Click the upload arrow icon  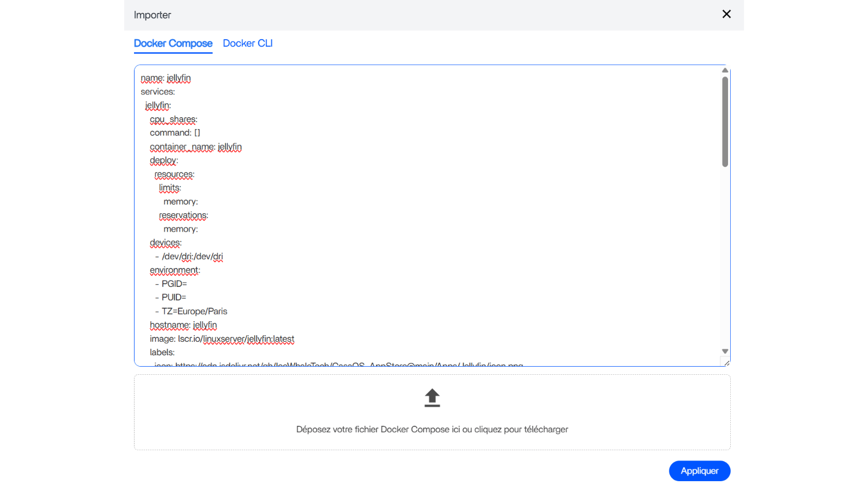click(x=432, y=398)
